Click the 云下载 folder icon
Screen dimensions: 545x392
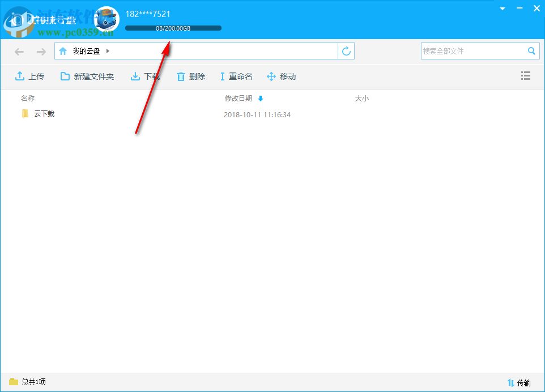[x=25, y=114]
